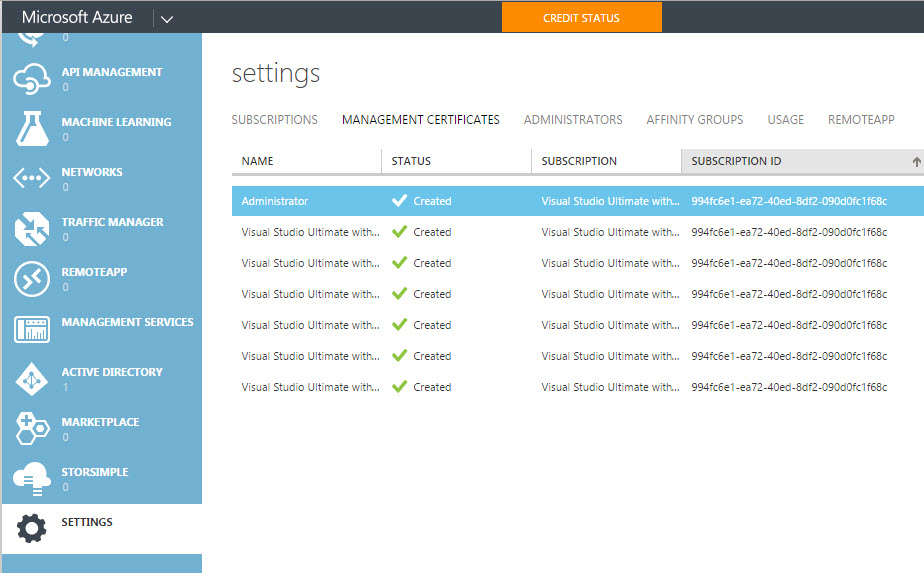
Task: Click the Marketplace hexagon icon
Action: pos(32,429)
